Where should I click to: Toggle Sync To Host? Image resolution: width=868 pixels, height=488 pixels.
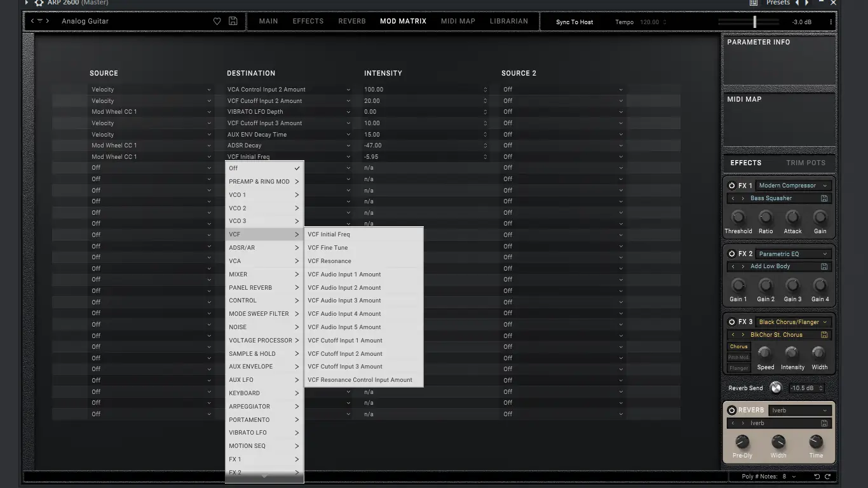click(x=574, y=22)
